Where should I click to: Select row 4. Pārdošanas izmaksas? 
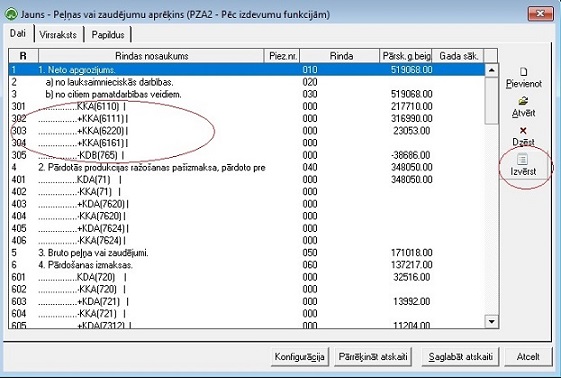click(x=247, y=265)
